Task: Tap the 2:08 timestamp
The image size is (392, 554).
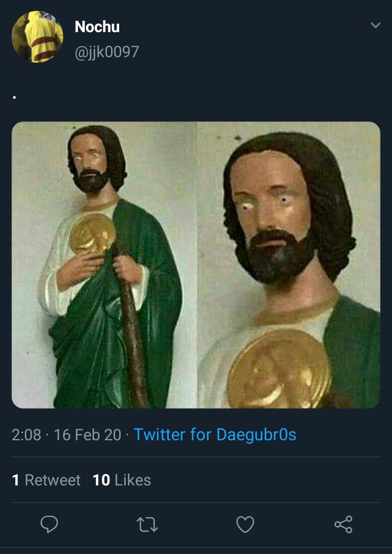Action: [x=26, y=435]
